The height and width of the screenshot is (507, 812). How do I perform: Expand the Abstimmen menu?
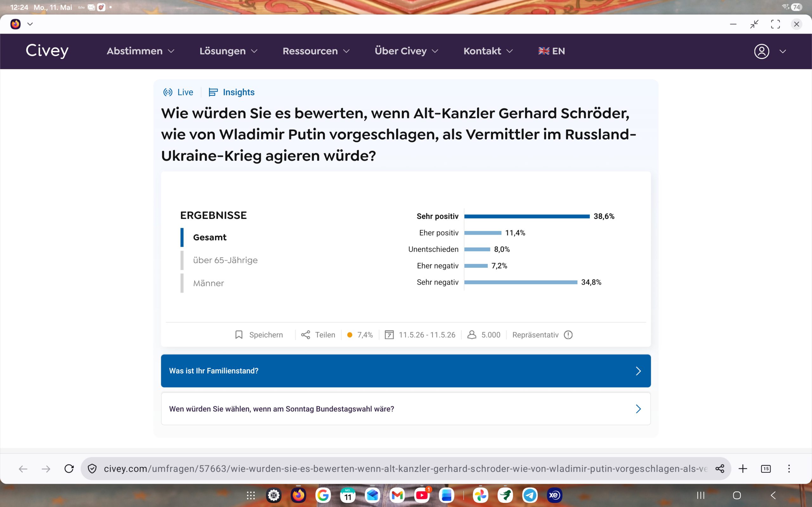(141, 51)
